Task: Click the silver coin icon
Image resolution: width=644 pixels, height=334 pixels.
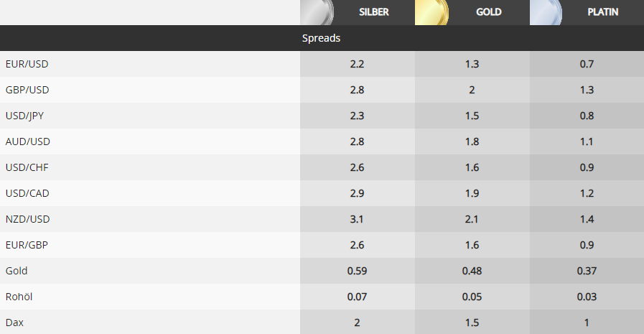Action: [317, 12]
